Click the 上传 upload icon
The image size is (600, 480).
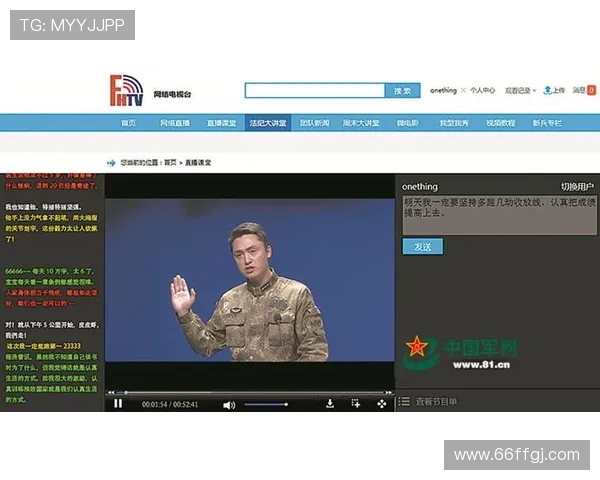555,90
